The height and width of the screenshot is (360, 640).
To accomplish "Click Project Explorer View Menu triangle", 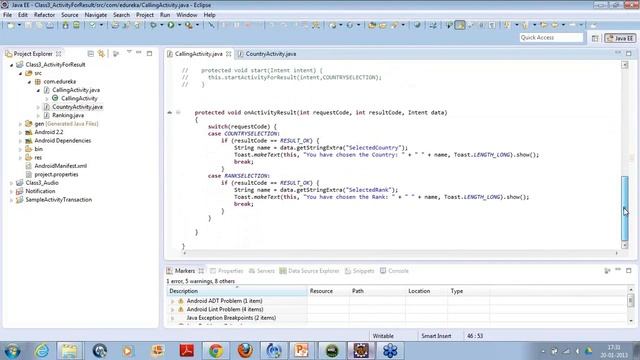I will click(129, 52).
